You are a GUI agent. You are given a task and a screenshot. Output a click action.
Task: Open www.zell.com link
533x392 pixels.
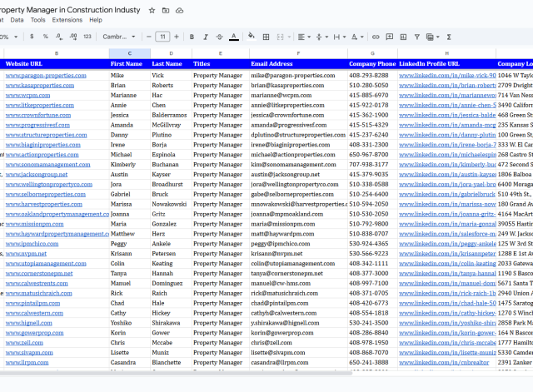tap(24, 343)
